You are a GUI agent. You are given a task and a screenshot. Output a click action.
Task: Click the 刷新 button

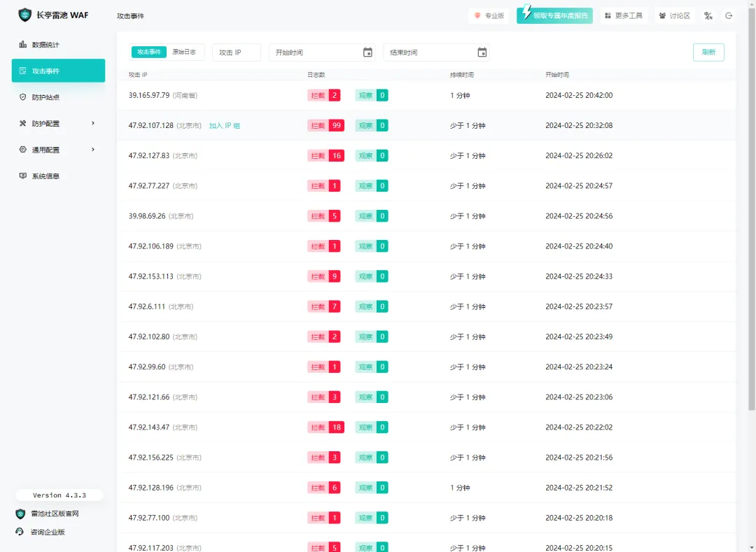pos(708,52)
